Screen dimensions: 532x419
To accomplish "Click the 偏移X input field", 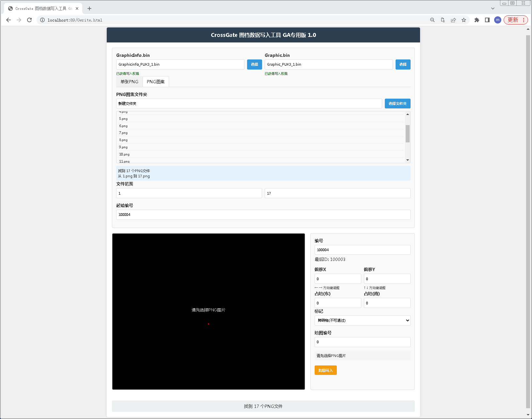I will [x=338, y=279].
